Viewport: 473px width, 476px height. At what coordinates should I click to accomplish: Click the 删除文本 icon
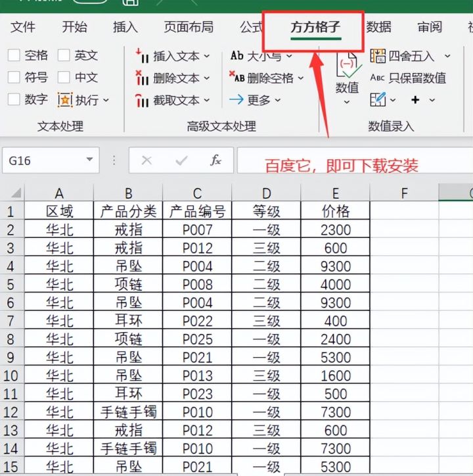coord(142,78)
